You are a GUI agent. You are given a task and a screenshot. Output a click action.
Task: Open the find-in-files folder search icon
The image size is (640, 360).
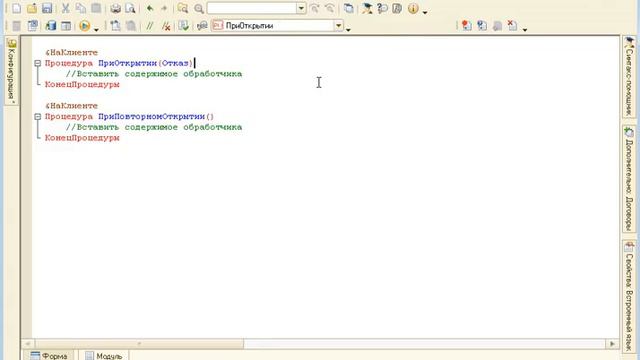click(x=183, y=8)
